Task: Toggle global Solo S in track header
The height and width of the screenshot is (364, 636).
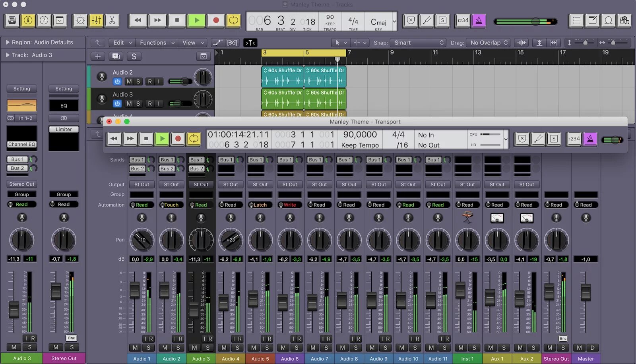Action: click(x=134, y=56)
